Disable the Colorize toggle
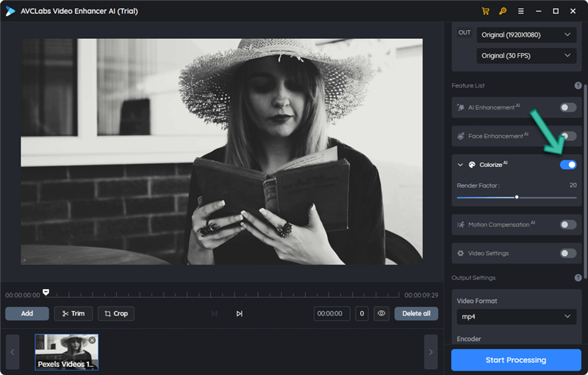 567,165
